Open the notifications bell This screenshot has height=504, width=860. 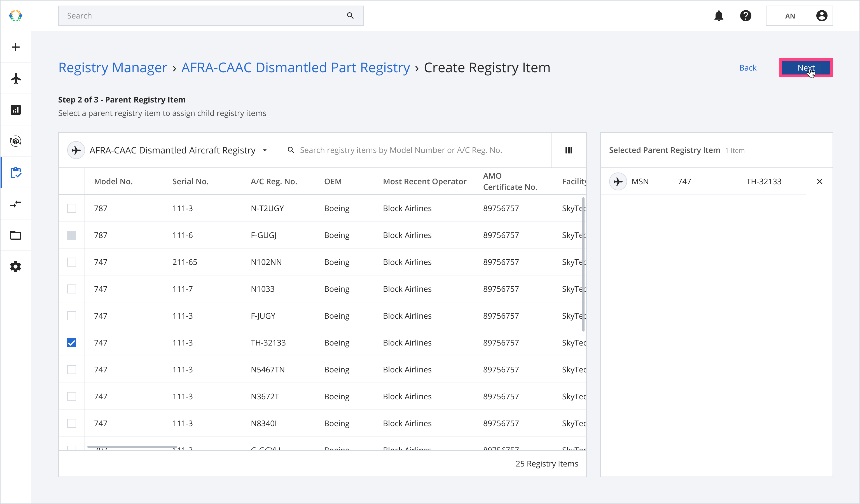[719, 16]
